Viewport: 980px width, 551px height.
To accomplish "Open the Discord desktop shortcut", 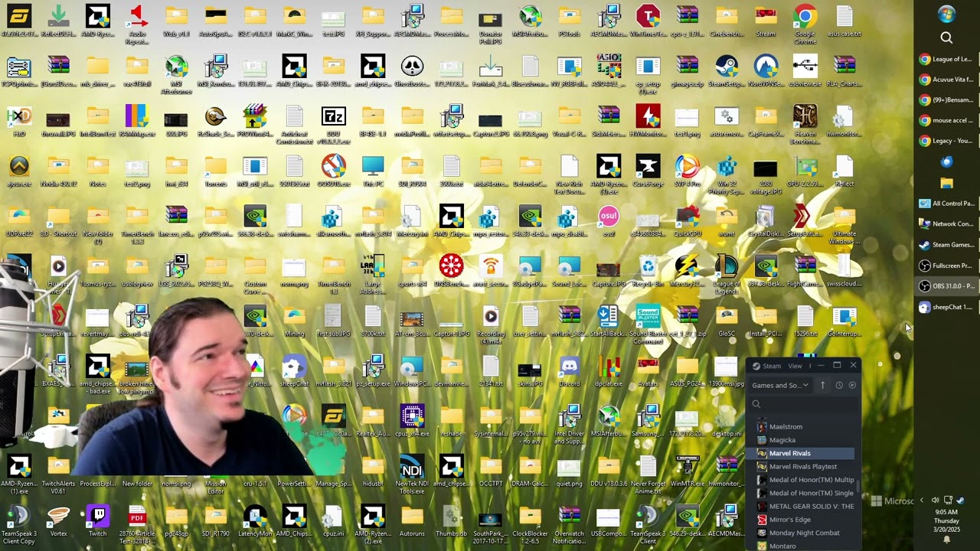I will click(569, 372).
